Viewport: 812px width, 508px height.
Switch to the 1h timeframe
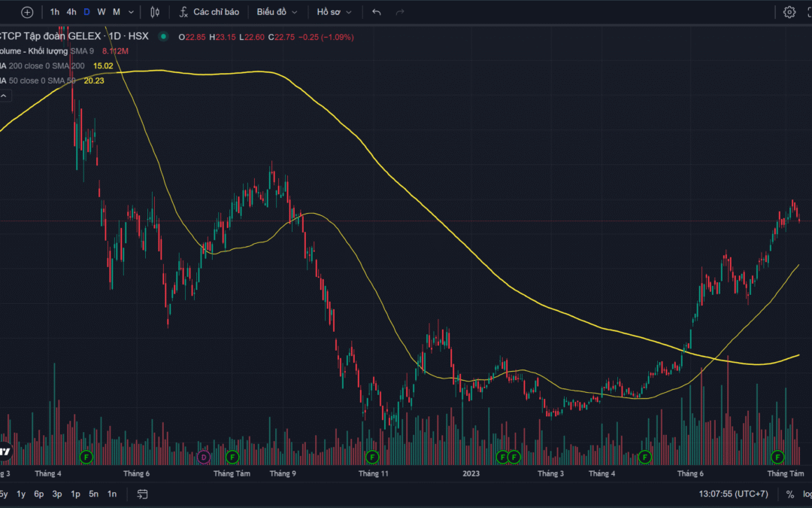click(x=55, y=12)
